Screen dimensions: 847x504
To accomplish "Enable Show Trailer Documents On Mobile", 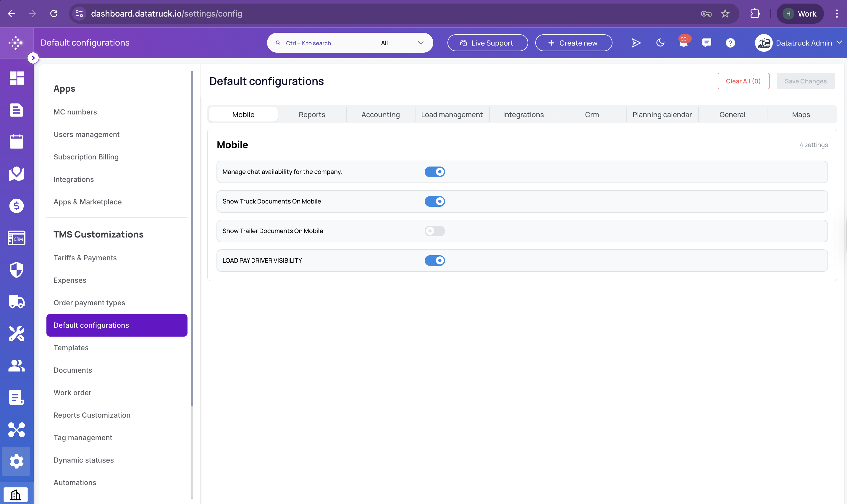I will coord(434,231).
